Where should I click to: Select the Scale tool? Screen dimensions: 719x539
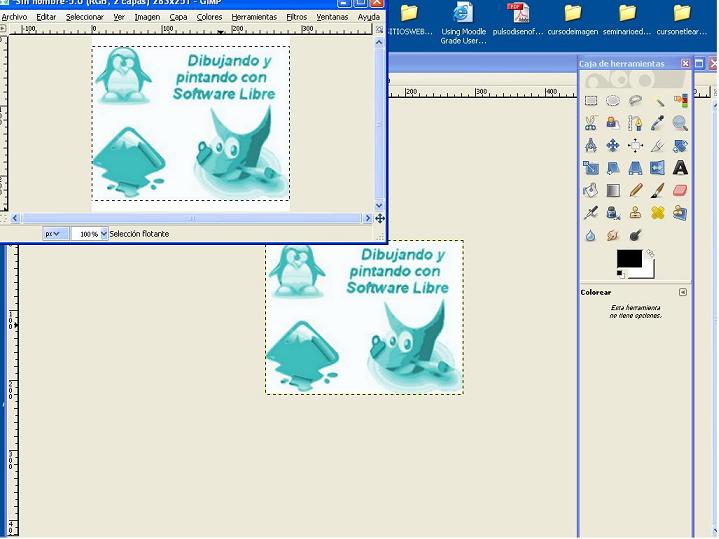[x=591, y=168]
